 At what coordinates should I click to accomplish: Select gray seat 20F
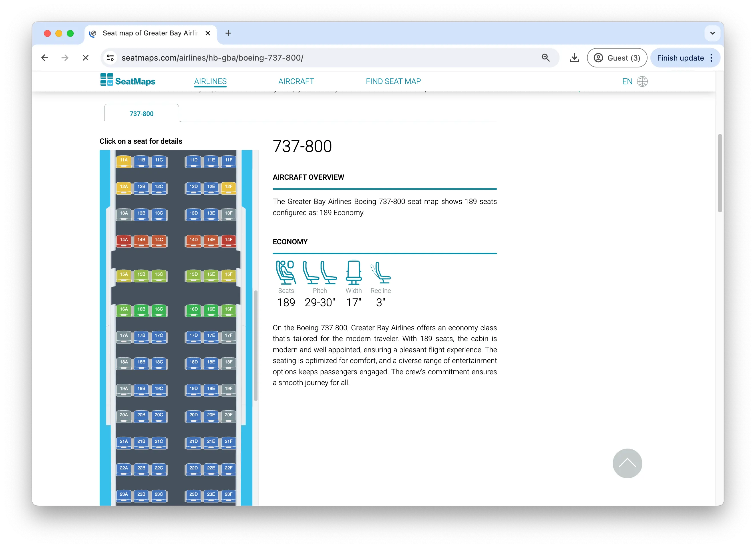click(x=228, y=416)
